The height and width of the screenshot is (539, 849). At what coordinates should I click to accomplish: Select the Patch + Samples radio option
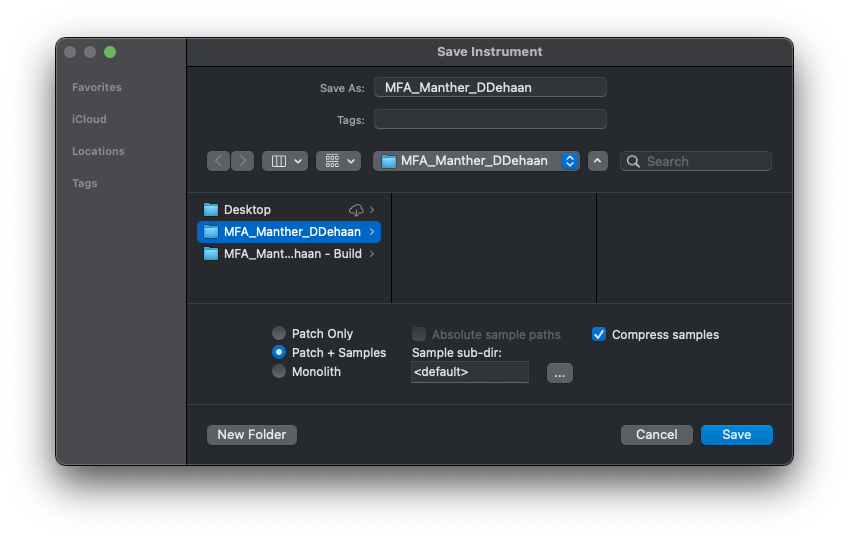click(x=279, y=353)
